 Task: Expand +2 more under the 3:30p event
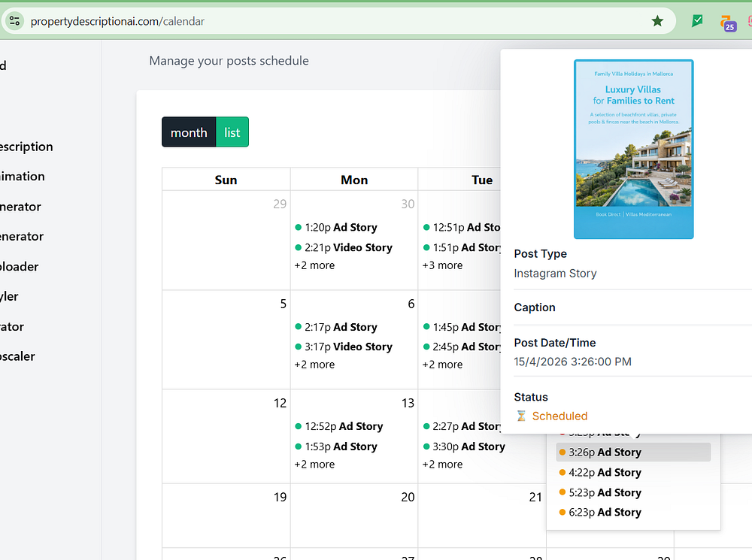[443, 464]
